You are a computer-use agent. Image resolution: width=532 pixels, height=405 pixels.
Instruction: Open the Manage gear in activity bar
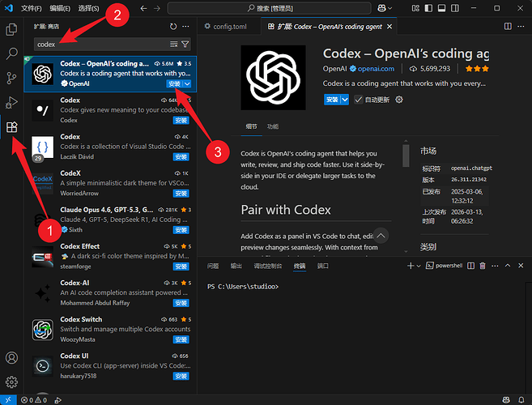[x=11, y=382]
